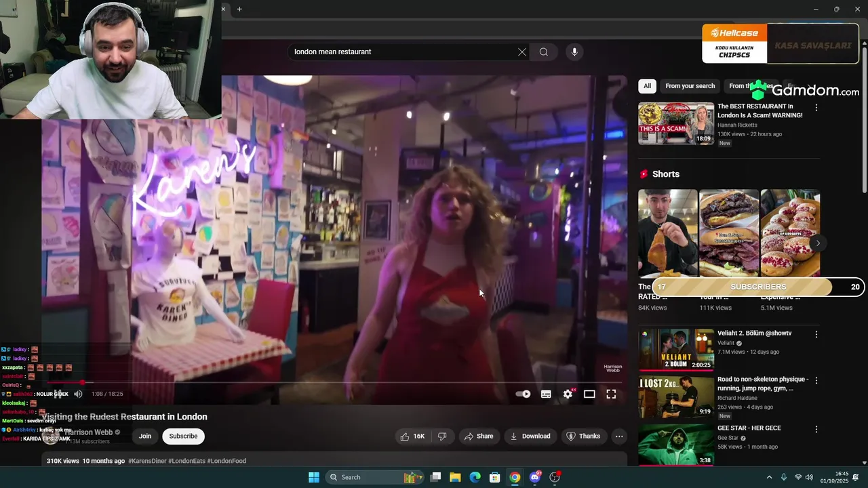
Task: Switch to theater mode
Action: click(589, 394)
